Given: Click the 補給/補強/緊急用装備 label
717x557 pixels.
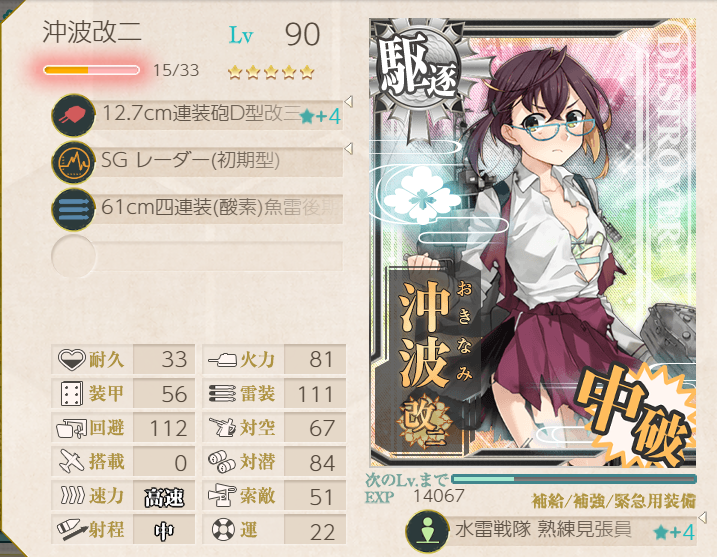Looking at the screenshot, I should 614,501.
